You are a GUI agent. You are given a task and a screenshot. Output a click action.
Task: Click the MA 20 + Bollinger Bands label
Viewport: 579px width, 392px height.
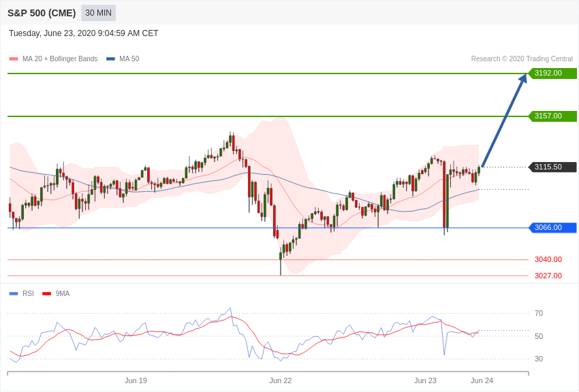pos(60,59)
